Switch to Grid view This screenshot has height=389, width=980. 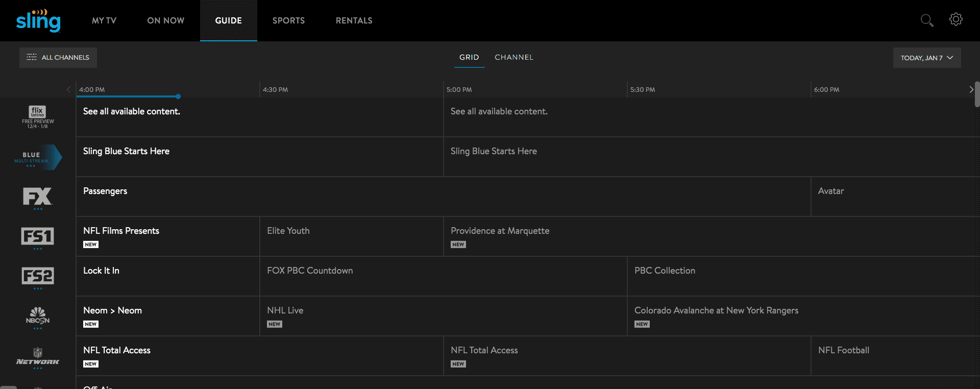[x=469, y=58]
